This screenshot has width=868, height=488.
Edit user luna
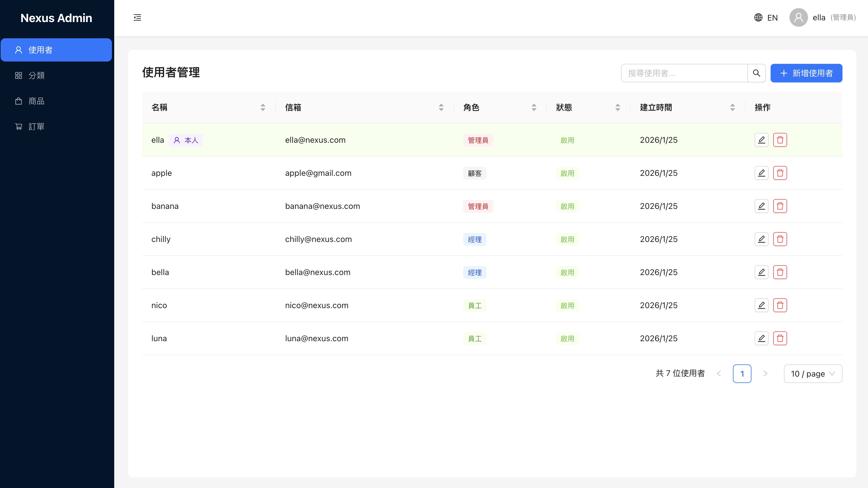(x=761, y=338)
